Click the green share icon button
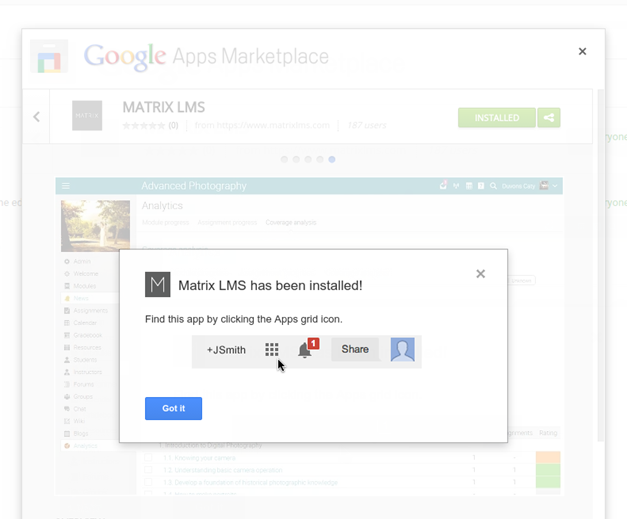The width and height of the screenshot is (627, 519). tap(549, 118)
